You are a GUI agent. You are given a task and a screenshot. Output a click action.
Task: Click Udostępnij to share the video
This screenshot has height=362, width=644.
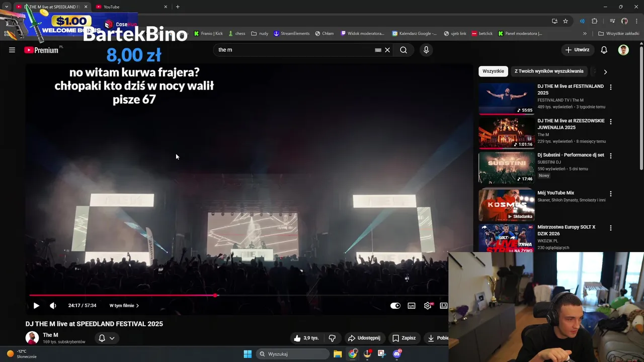pos(364,338)
